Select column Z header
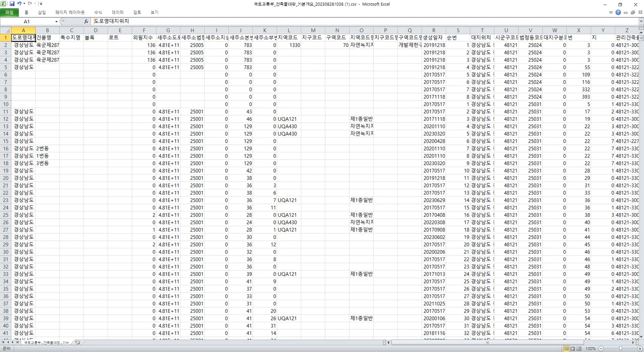 (x=627, y=30)
